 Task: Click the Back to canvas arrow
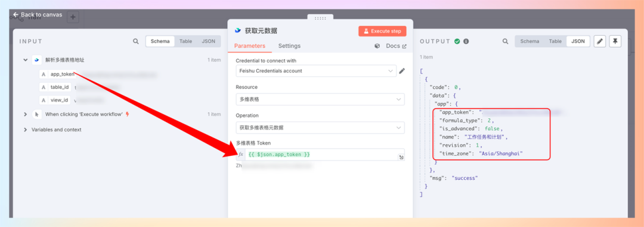16,14
